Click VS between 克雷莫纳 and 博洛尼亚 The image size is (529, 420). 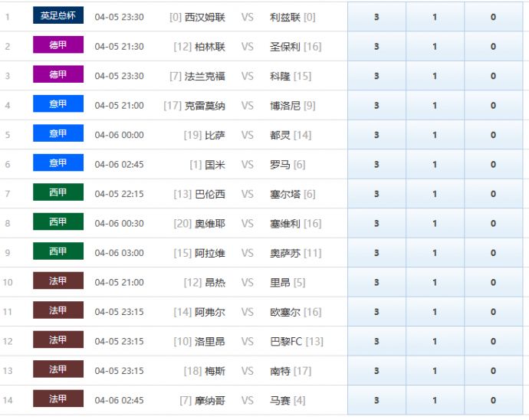tap(247, 106)
